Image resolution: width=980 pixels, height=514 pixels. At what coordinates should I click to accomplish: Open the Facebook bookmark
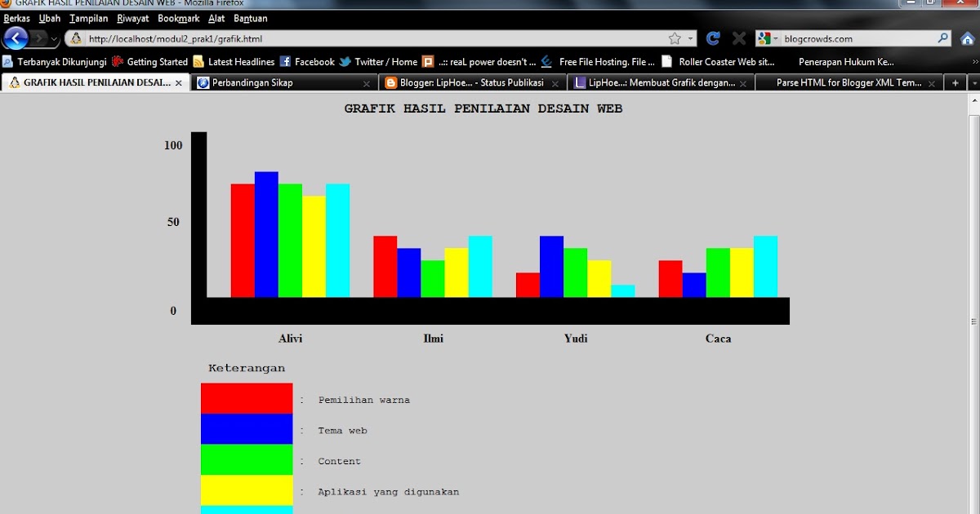pyautogui.click(x=307, y=61)
